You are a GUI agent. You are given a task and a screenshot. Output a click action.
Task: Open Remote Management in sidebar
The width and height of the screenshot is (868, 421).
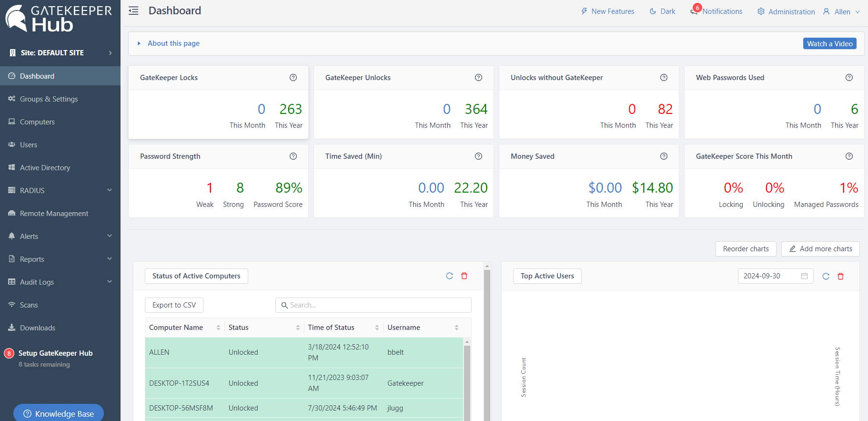point(60,213)
